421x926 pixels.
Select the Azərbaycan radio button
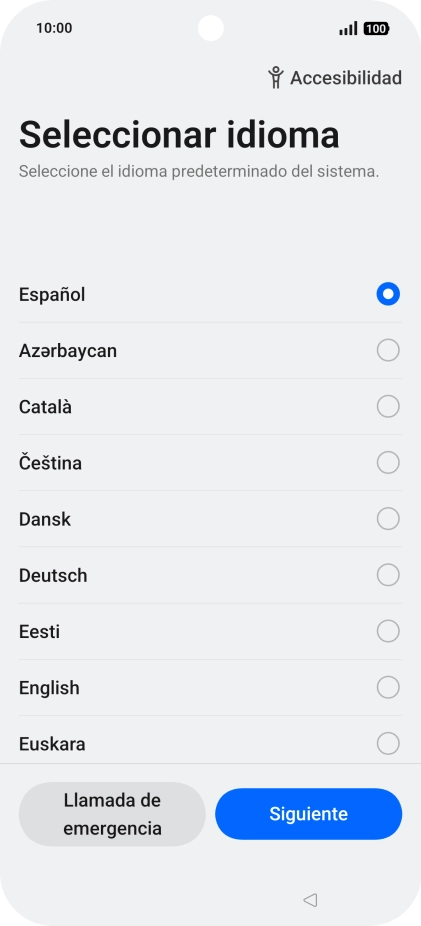click(x=388, y=350)
